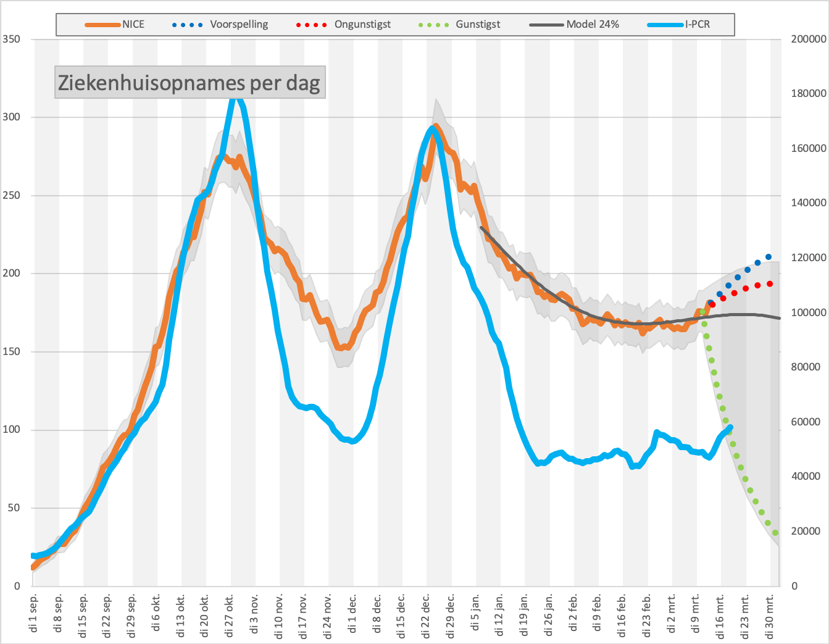Click the red dotted Ongunstigst legend marker
Screen dimensions: 829x644
click(x=312, y=25)
